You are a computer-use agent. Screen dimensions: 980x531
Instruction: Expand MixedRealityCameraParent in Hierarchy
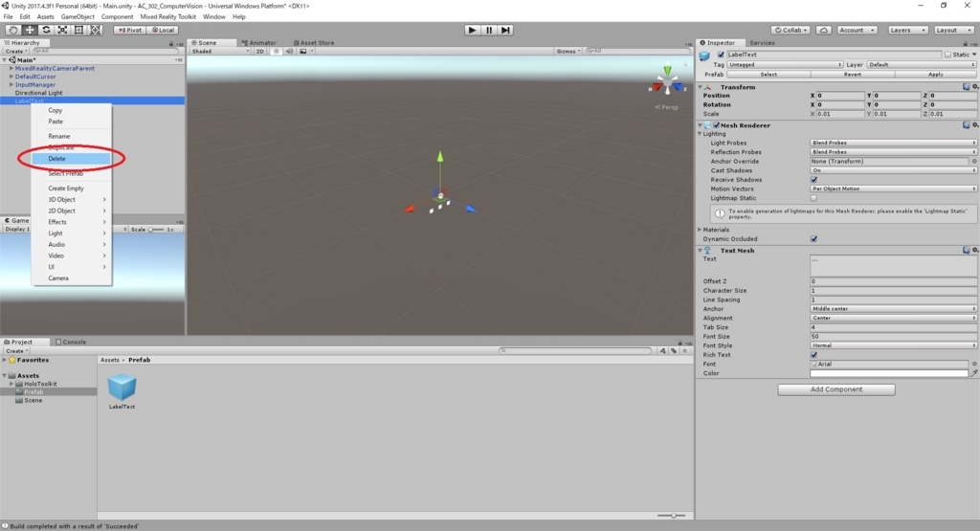(11, 68)
